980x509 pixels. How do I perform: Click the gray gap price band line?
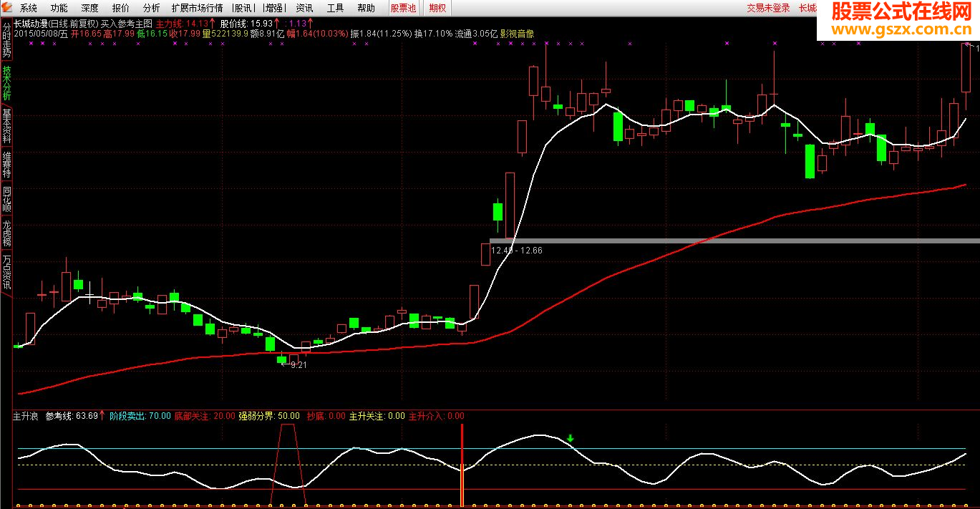click(x=734, y=241)
